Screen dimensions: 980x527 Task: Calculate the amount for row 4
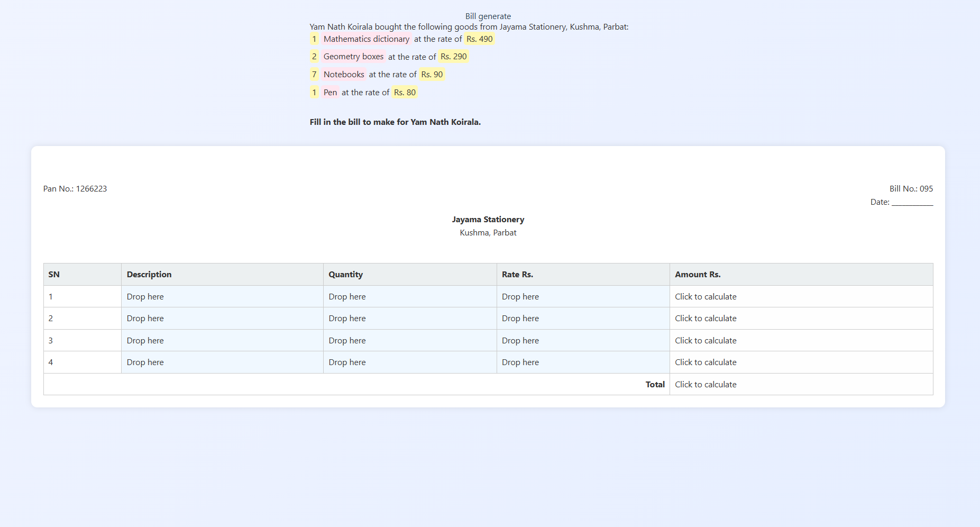tap(706, 362)
